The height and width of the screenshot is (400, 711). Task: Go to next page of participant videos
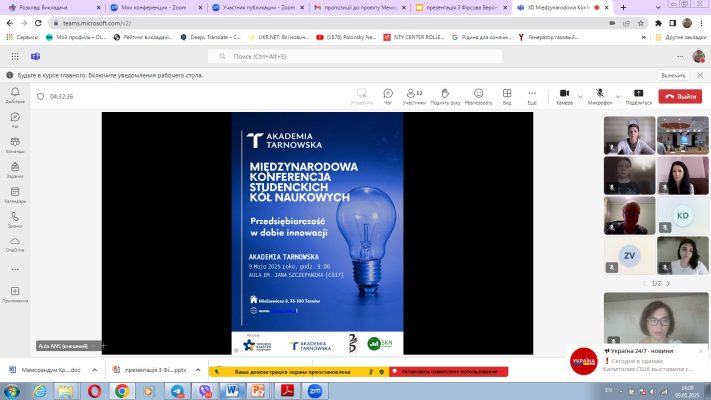(x=668, y=283)
